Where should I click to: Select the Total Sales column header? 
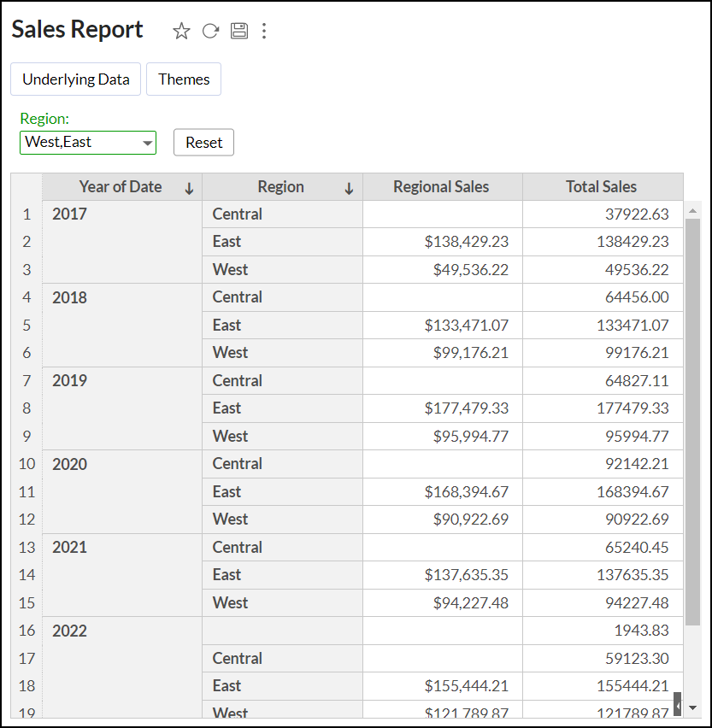pyautogui.click(x=603, y=187)
